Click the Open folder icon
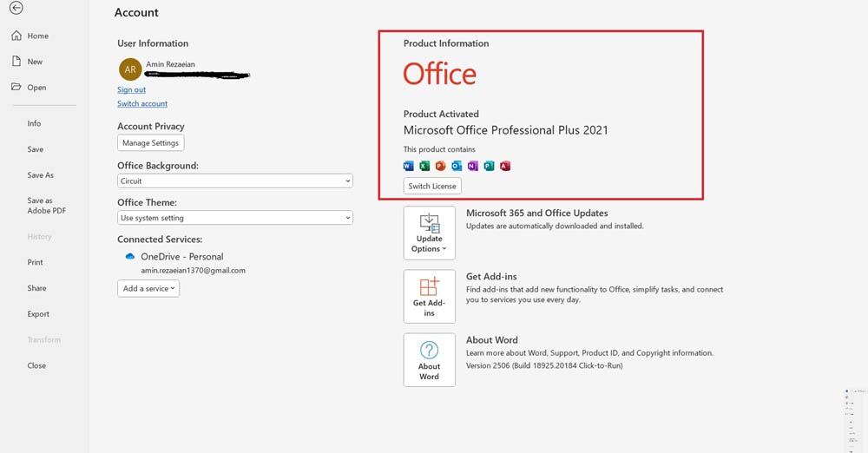This screenshot has width=868, height=453. 16,88
